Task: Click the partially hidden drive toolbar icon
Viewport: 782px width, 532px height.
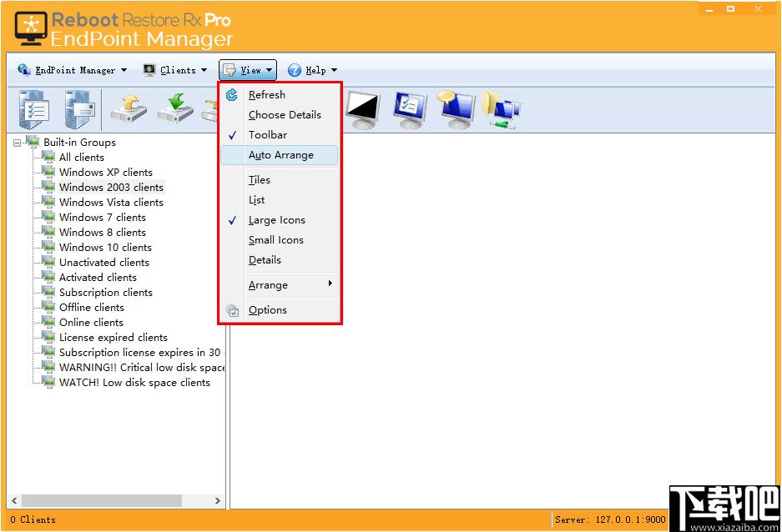Action: [209, 109]
